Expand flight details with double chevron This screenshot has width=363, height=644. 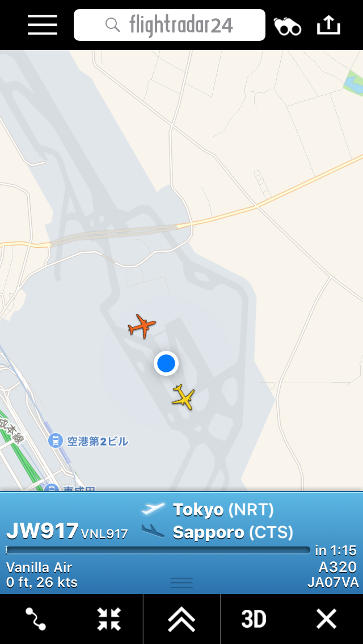(x=181, y=619)
